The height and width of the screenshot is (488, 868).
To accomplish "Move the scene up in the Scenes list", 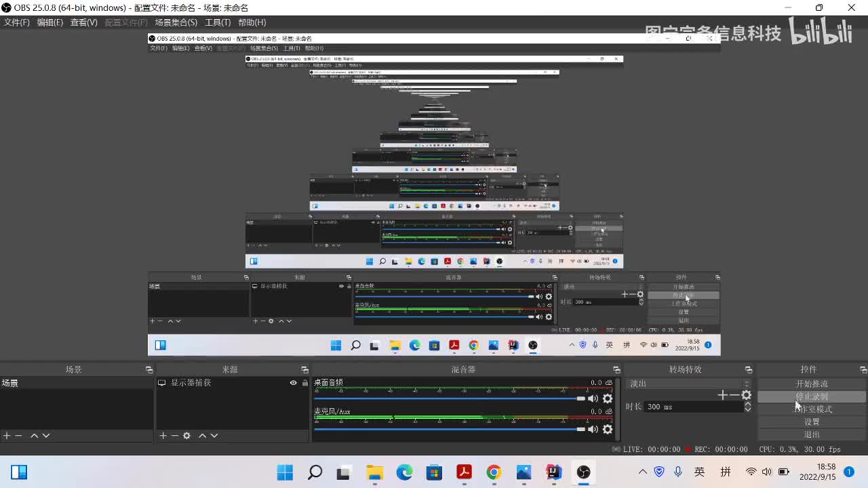I will 34,436.
